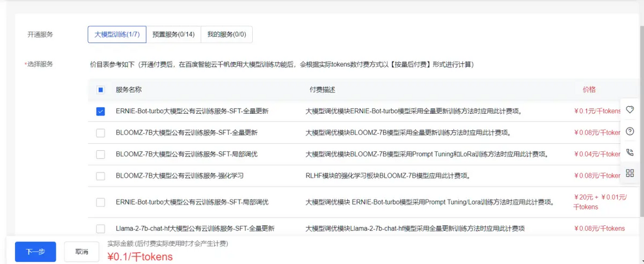Click the heart favorite icon in side toolbar
This screenshot has width=644, height=264.
[629, 109]
